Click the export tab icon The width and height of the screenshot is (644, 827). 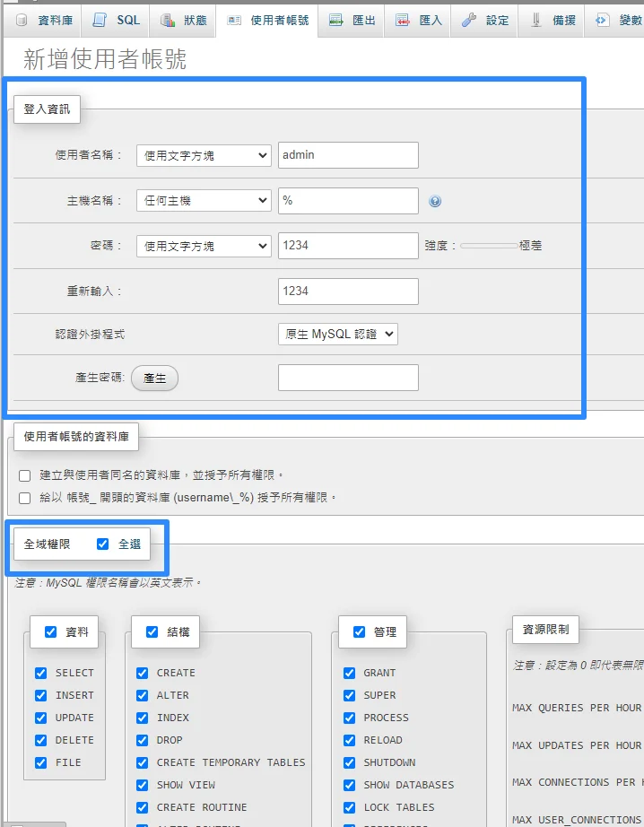click(336, 21)
